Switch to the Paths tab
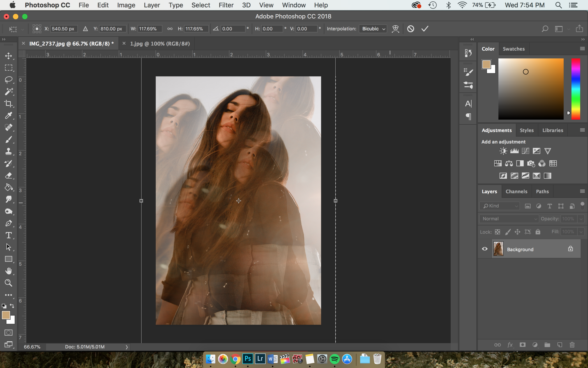Image resolution: width=588 pixels, height=368 pixels. coord(542,192)
